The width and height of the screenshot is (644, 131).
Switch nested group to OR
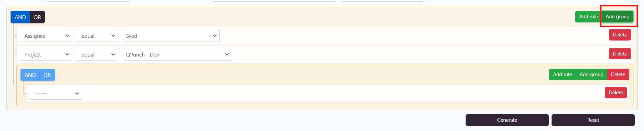pyautogui.click(x=47, y=75)
